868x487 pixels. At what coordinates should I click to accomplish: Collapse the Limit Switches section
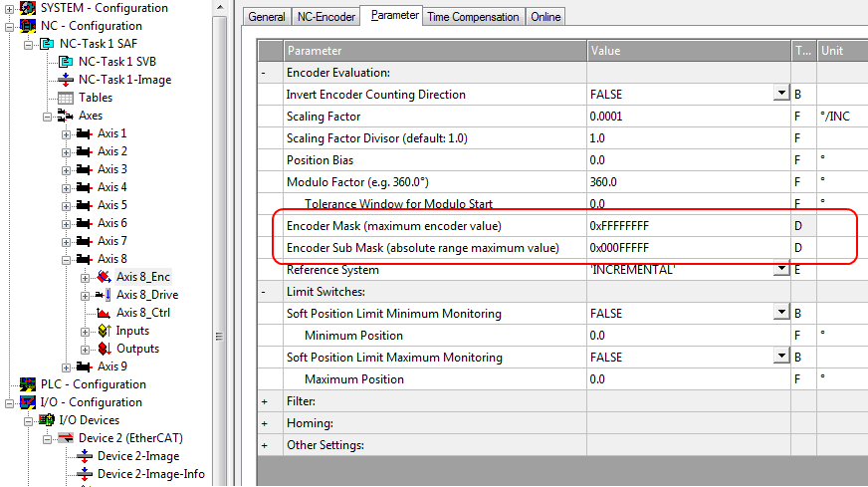264,292
